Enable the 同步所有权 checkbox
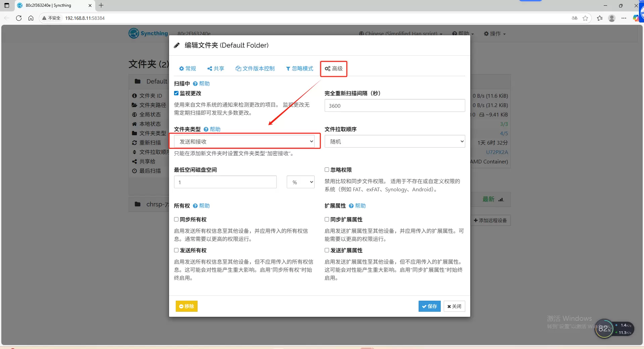644x349 pixels. click(176, 219)
